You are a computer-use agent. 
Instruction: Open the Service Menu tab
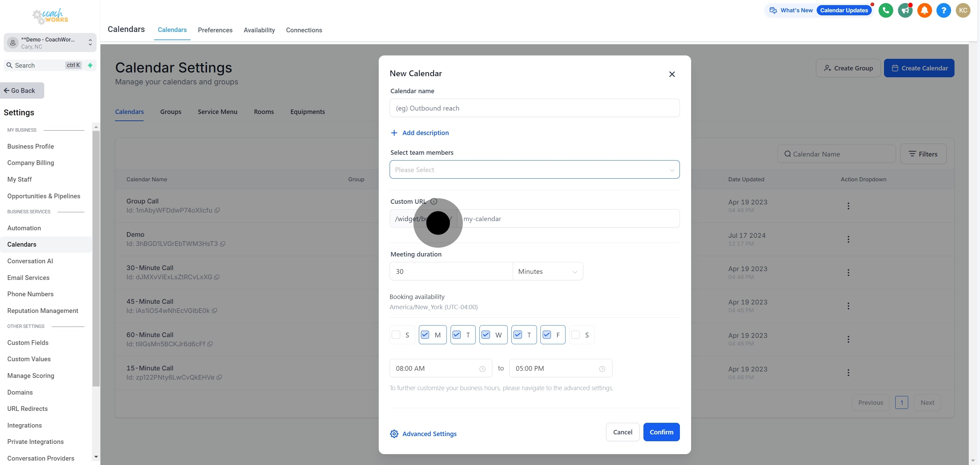(217, 112)
